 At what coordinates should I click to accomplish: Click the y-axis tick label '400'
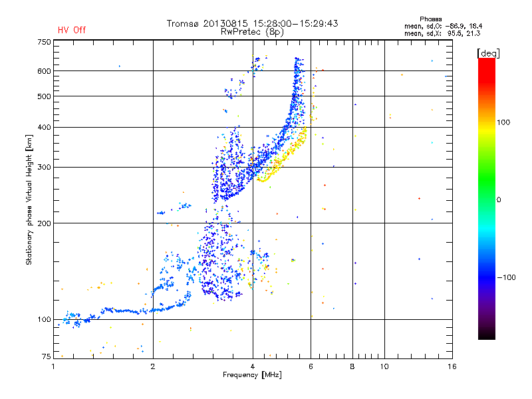44,128
